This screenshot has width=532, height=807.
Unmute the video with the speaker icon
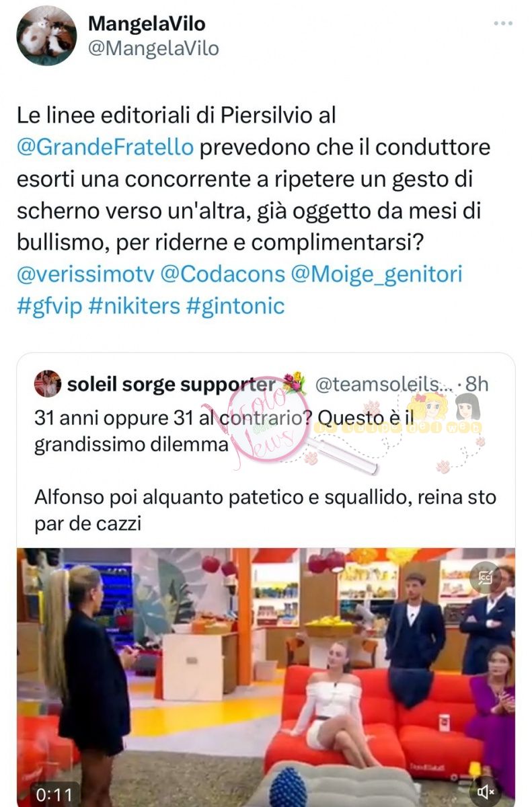(x=486, y=792)
